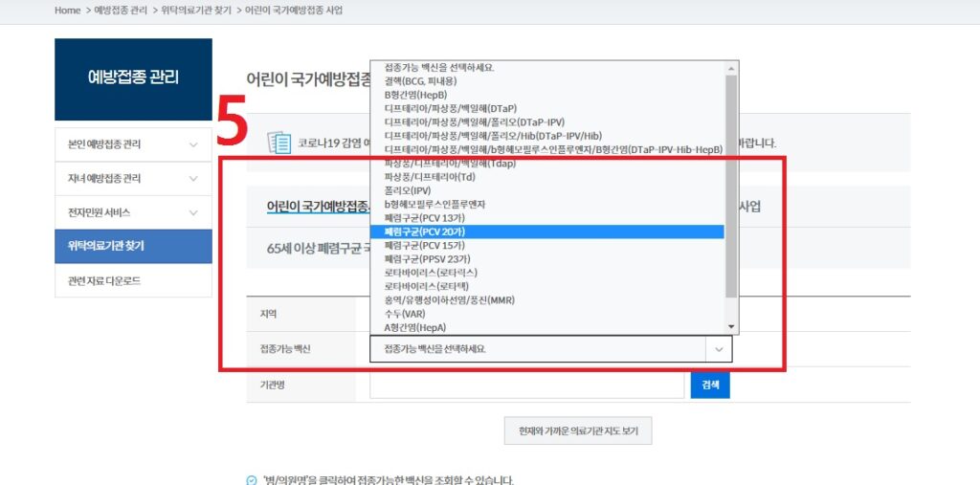Open 예방접종 관리 breadcrumb link

[121, 11]
